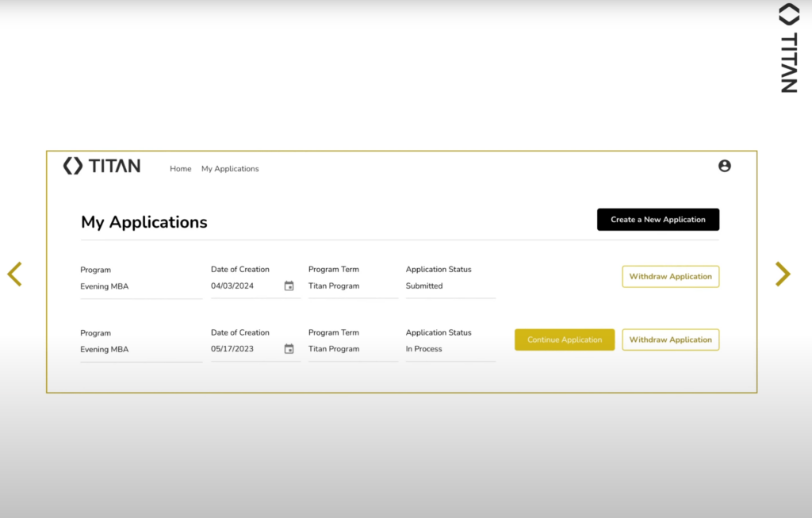Select the Program field of the submitted application

[x=140, y=286]
